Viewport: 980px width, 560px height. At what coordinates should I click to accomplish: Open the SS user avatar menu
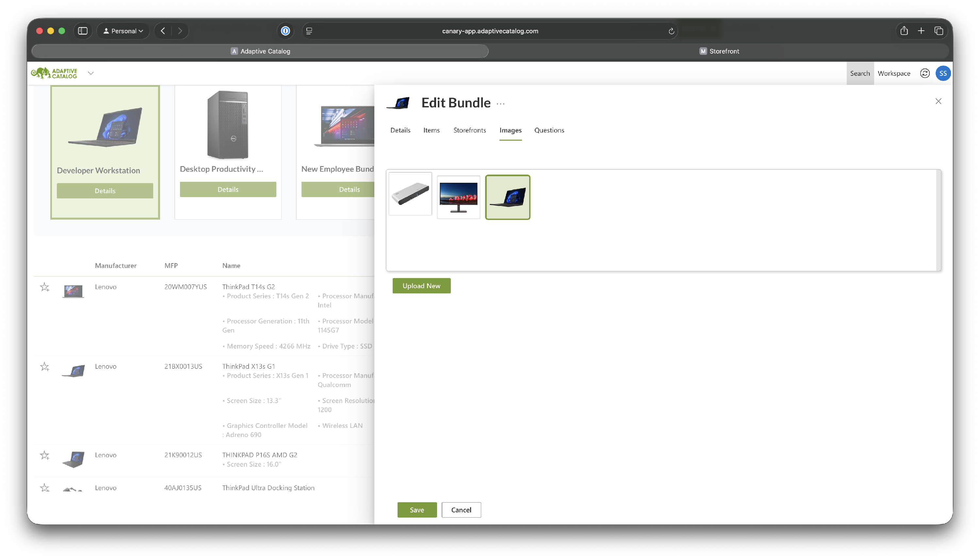[943, 73]
